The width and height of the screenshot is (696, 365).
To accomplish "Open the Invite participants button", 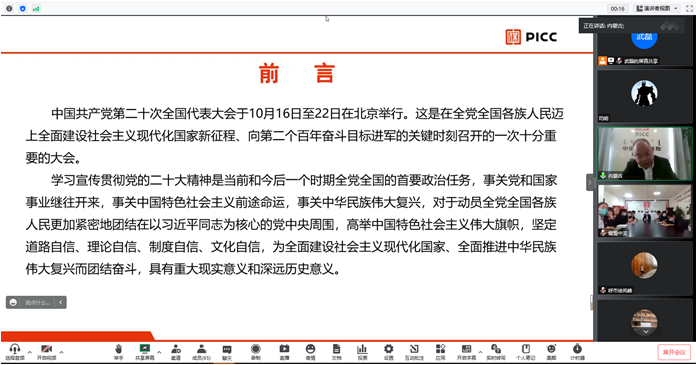I will (x=176, y=352).
